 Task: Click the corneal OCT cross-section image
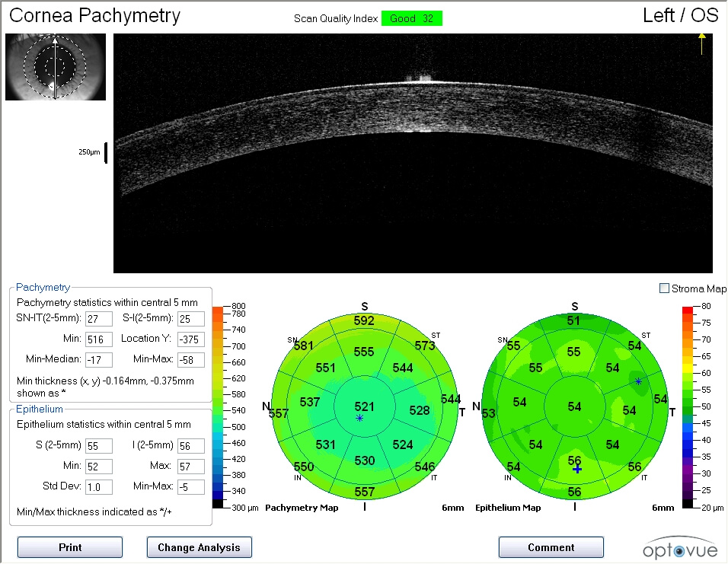click(413, 153)
